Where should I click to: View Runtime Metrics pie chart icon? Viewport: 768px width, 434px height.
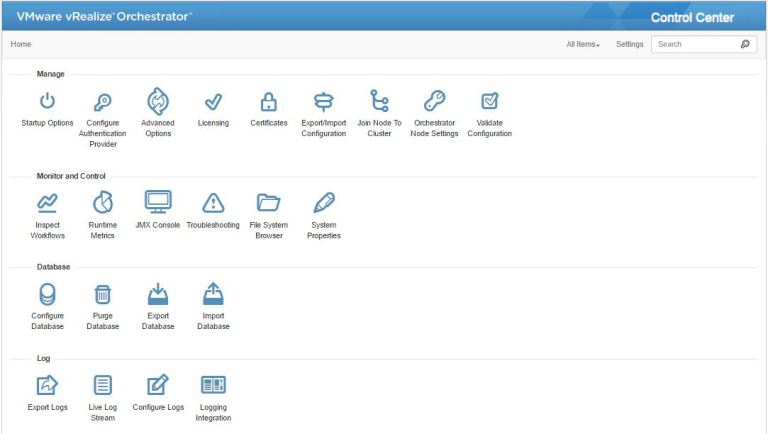coord(102,203)
